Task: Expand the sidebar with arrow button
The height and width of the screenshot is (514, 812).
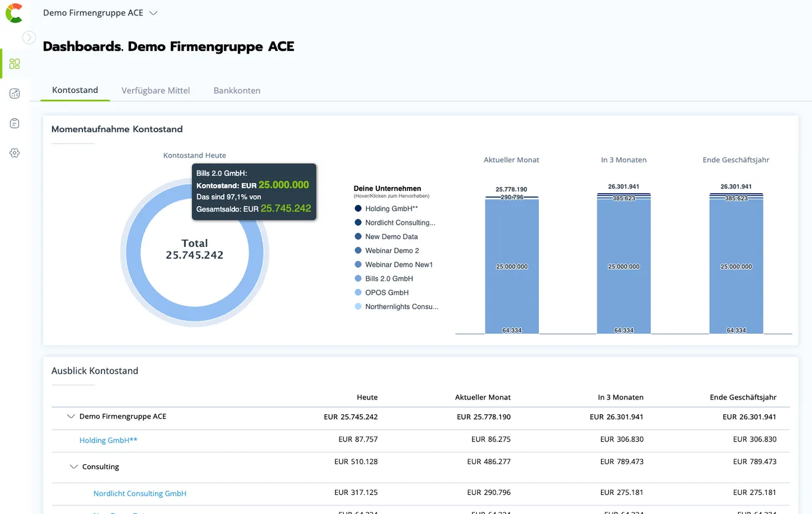Action: click(29, 38)
